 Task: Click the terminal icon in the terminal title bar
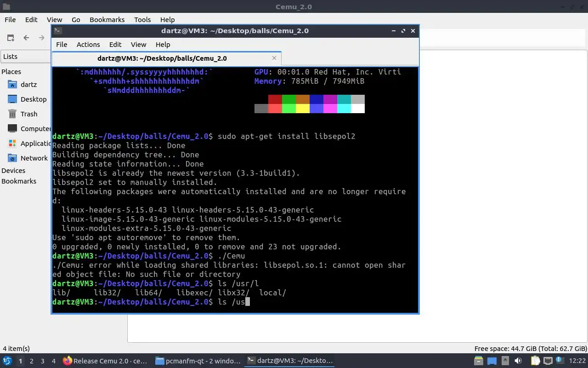pyautogui.click(x=57, y=31)
